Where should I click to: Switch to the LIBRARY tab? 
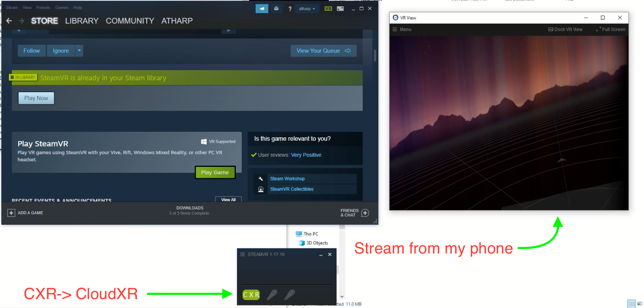click(x=82, y=21)
